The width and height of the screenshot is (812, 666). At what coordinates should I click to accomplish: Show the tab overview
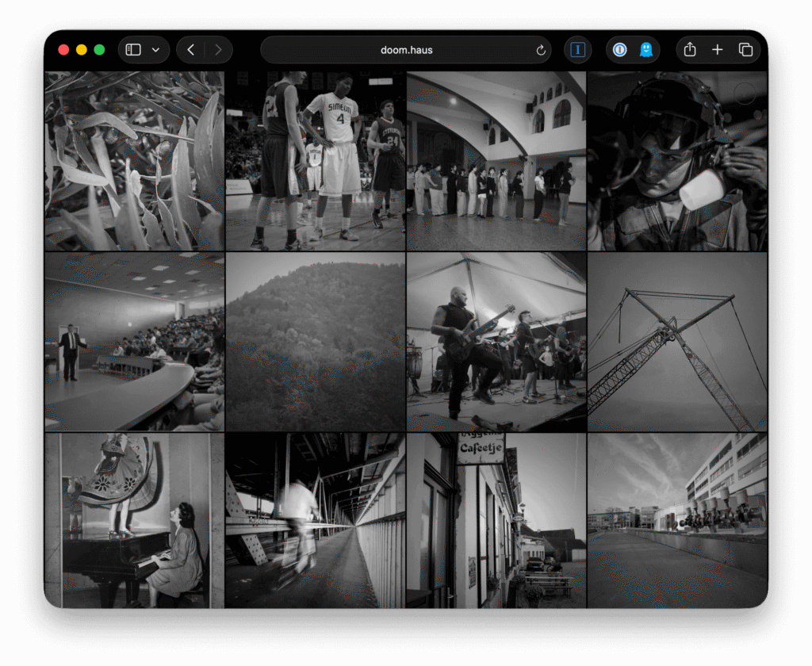point(745,50)
